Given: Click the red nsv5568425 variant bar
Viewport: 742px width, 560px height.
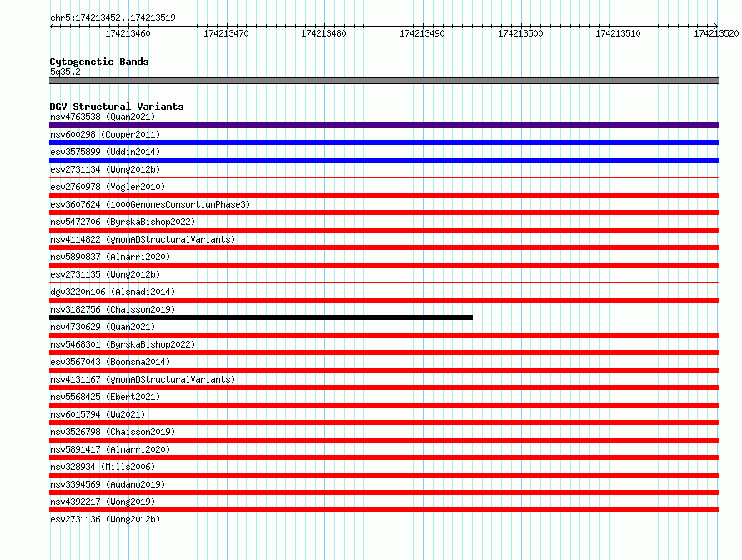Looking at the screenshot, I should (x=384, y=405).
